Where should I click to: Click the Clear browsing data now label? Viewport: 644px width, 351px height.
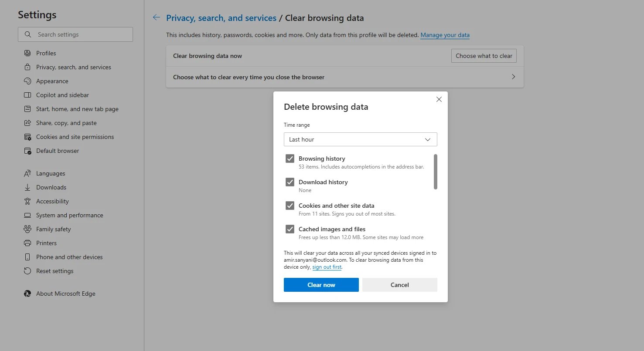coord(208,56)
